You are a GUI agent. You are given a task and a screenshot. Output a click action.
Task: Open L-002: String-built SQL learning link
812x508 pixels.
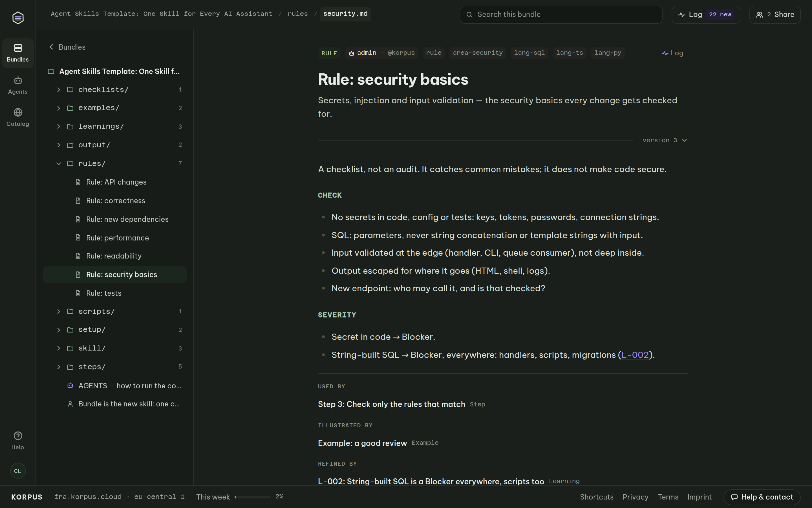pyautogui.click(x=431, y=481)
